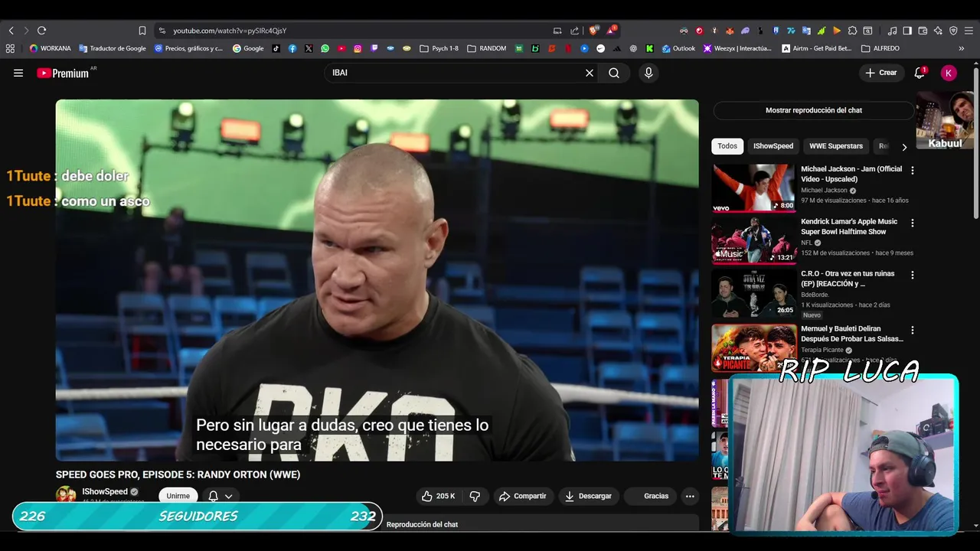Image resolution: width=980 pixels, height=551 pixels.
Task: Open options for Michael Jackson Jam video
Action: (x=912, y=170)
